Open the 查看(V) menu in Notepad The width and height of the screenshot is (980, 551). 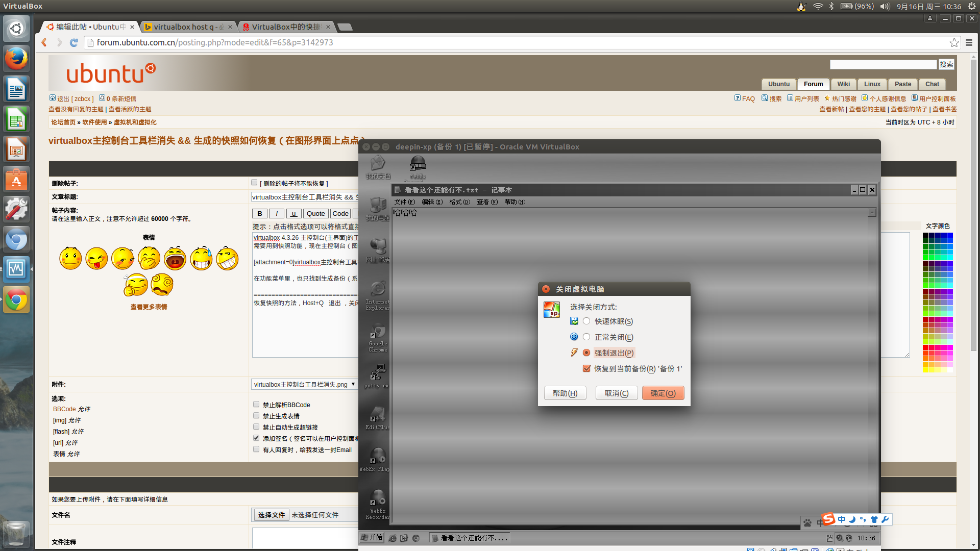487,202
